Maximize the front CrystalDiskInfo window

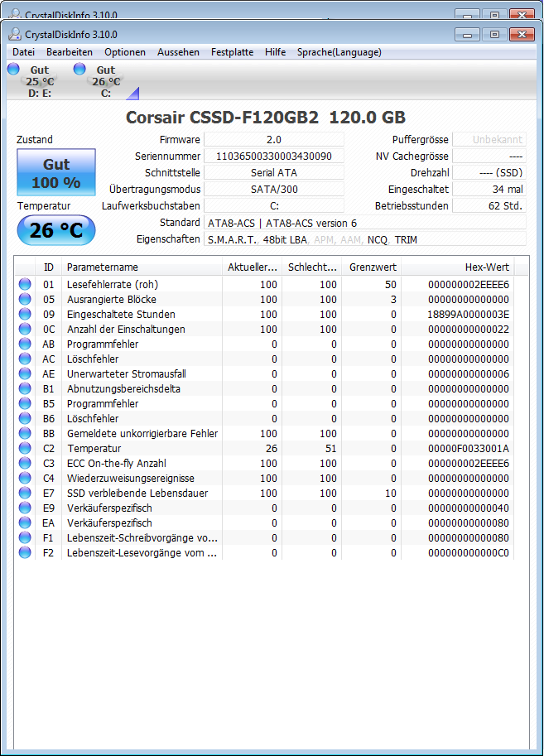(494, 34)
